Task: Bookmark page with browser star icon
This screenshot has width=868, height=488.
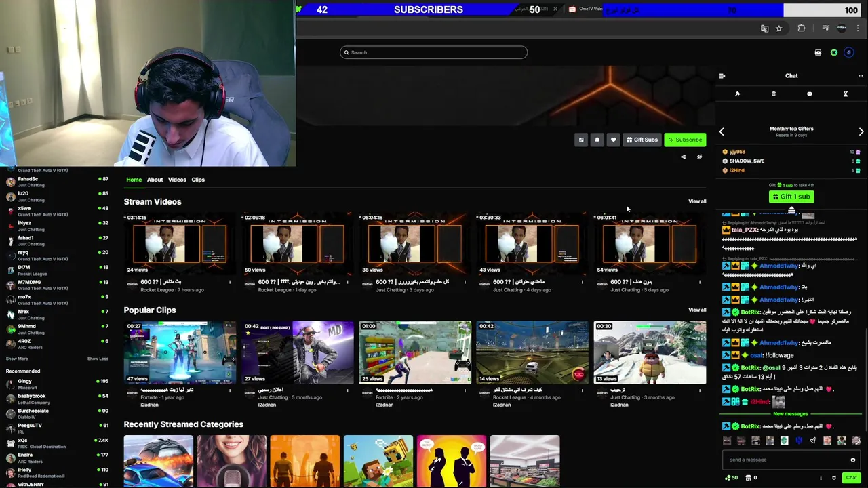Action: coord(778,28)
